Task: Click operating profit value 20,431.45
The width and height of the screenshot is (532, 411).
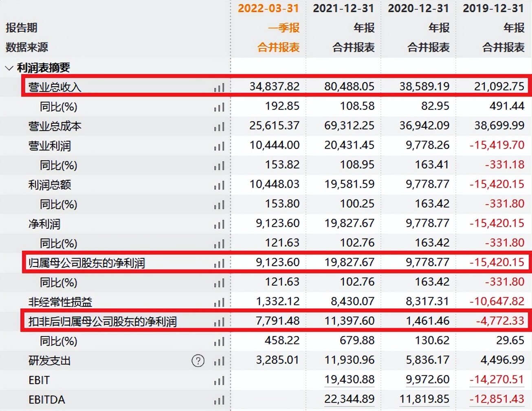Action: 350,145
